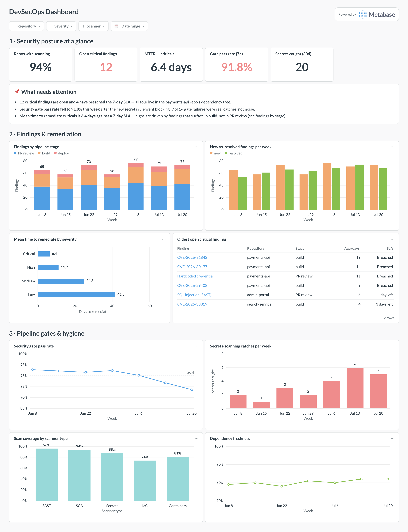408x532 pixels.
Task: Open menu on Secrets caught card
Action: coord(327,54)
